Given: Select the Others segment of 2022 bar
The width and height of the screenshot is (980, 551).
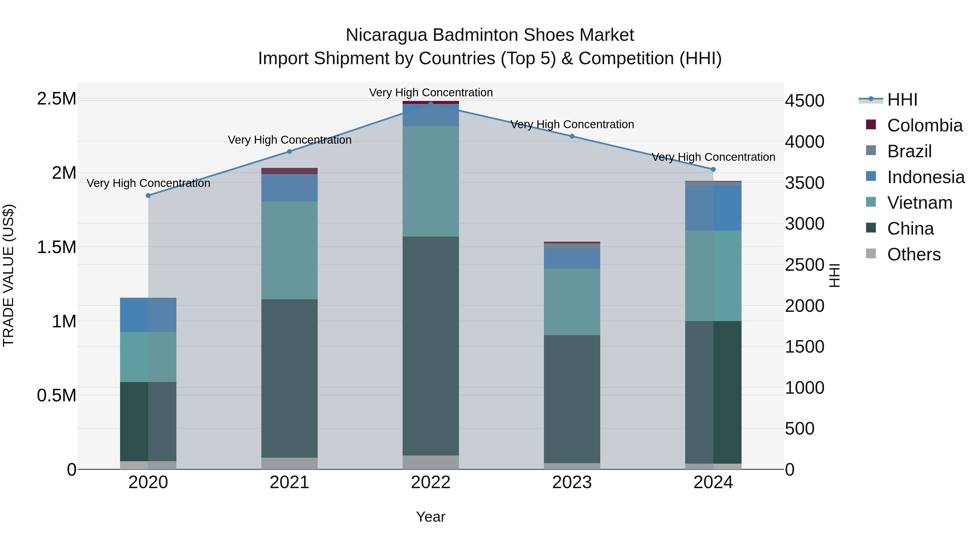Looking at the screenshot, I should click(431, 462).
